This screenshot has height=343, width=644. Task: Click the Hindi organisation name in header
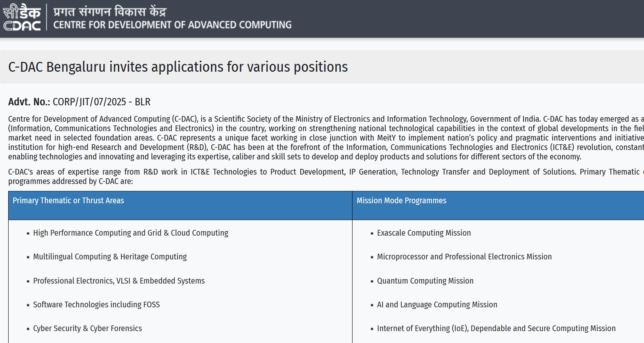click(109, 11)
